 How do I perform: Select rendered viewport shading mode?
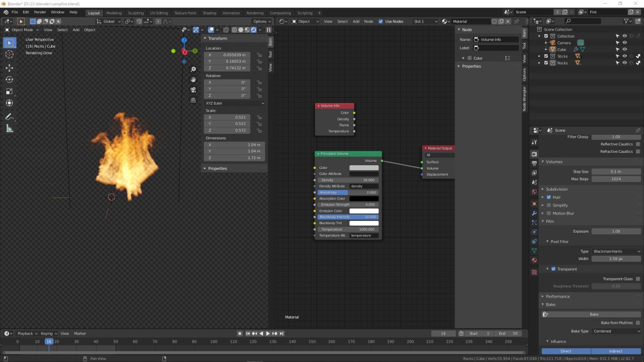(254, 29)
